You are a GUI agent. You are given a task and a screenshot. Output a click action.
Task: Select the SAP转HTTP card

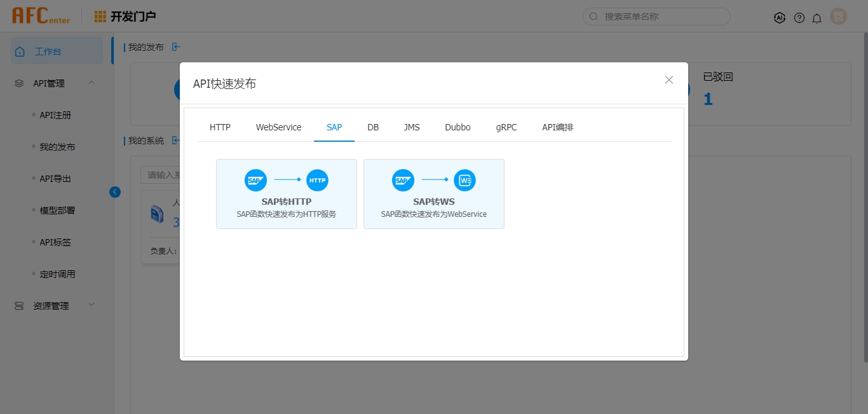(x=286, y=193)
